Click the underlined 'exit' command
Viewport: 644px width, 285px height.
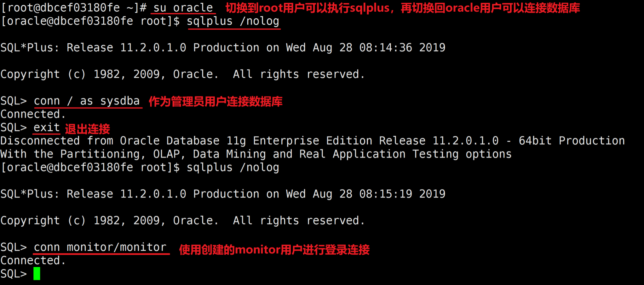[x=47, y=128]
